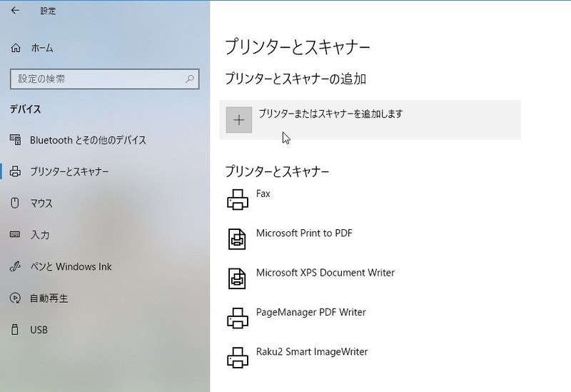Click the pen icon for Windows Ink
Image resolution: width=571 pixels, height=392 pixels.
click(x=15, y=266)
